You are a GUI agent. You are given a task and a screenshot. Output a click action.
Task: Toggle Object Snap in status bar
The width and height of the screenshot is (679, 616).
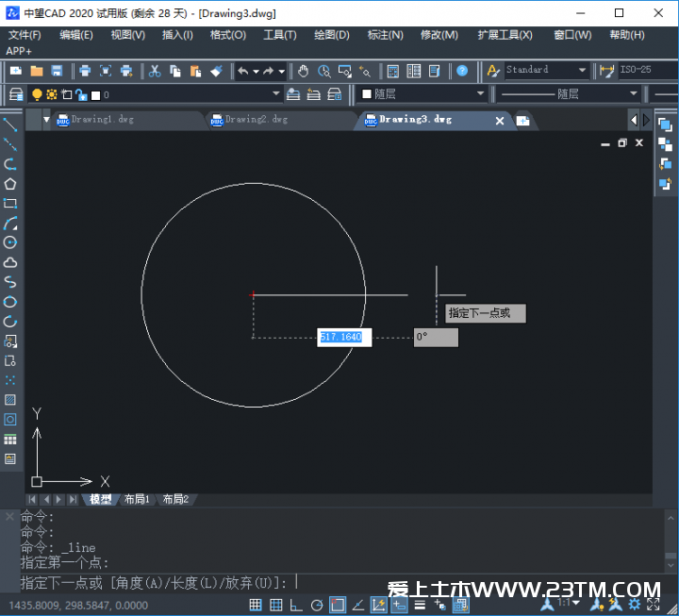(x=338, y=606)
